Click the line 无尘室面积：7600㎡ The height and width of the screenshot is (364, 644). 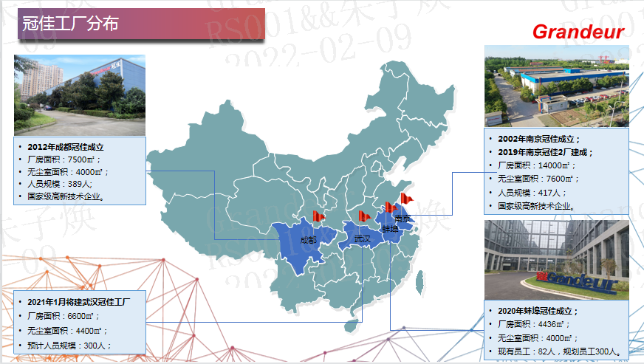[x=538, y=179]
